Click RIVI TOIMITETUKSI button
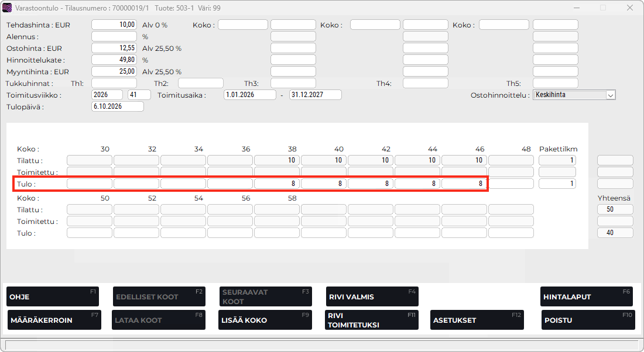Viewport: 644px width, 352px height. click(372, 320)
